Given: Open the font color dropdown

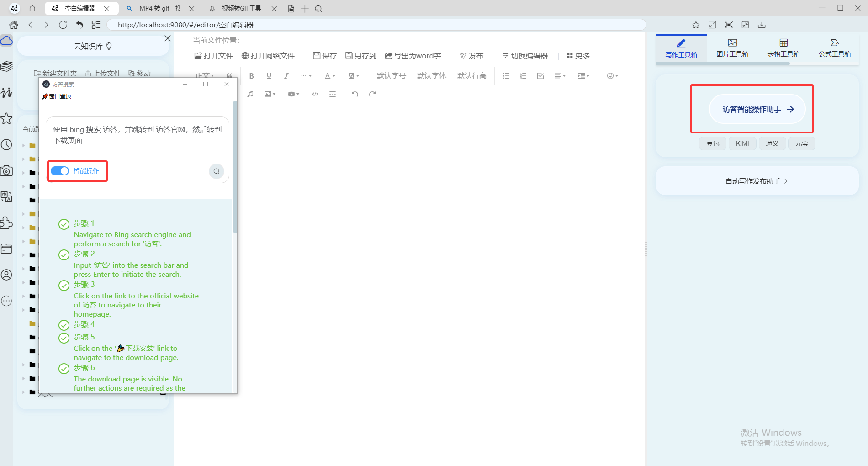Looking at the screenshot, I should (x=330, y=76).
